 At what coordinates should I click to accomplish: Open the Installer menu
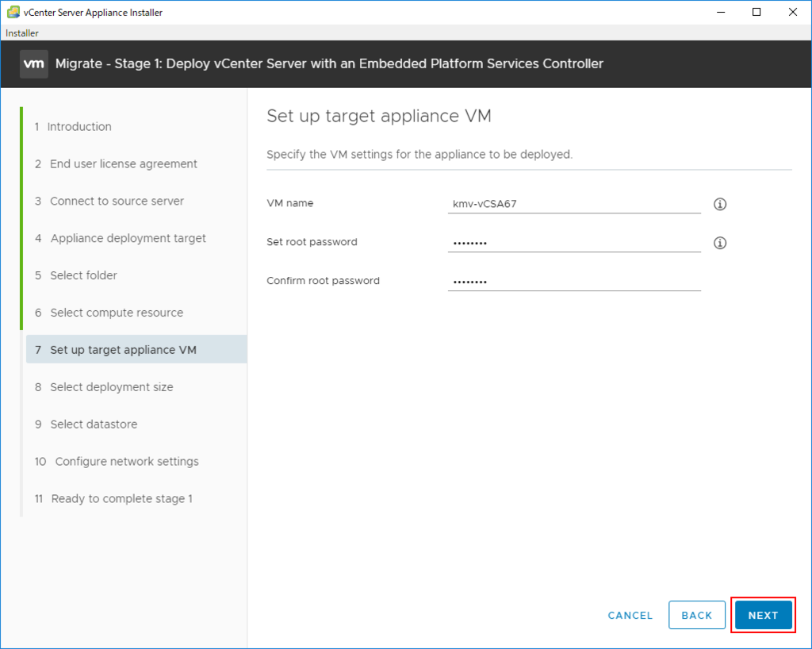[x=22, y=33]
